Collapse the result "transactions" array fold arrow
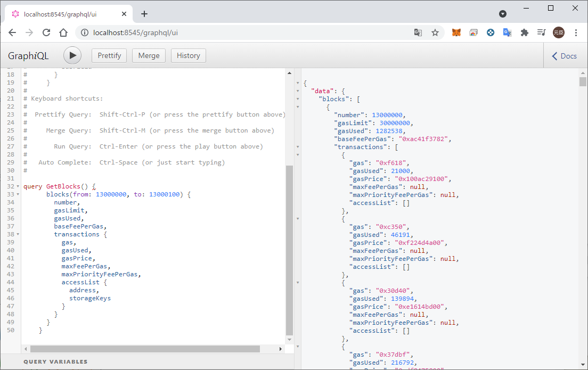Screen dimensions: 588x370 point(298,147)
